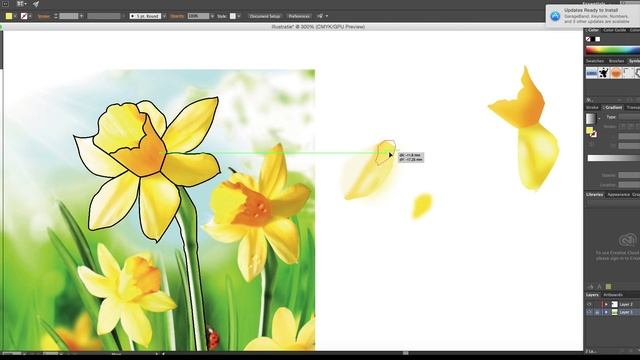This screenshot has height=360, width=640.
Task: Toggle visibility of Layer 1
Action: click(x=589, y=312)
